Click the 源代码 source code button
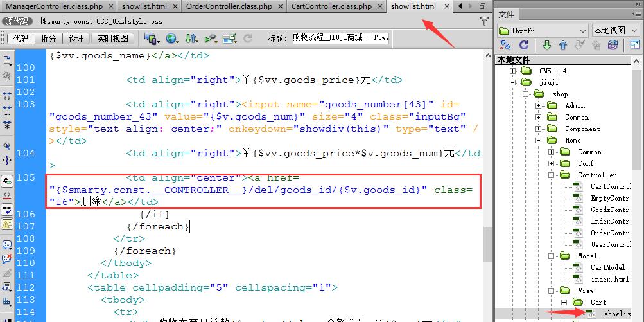The width and height of the screenshot is (644, 322). tap(17, 21)
